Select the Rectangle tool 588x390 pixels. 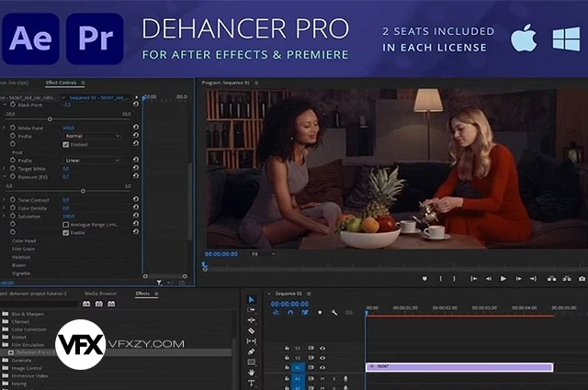(x=251, y=362)
